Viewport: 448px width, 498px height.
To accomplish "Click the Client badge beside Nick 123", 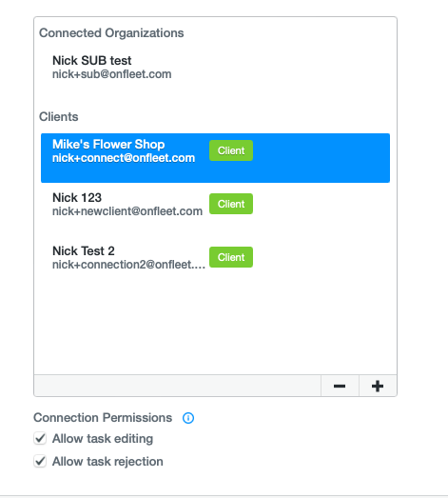I will click(x=231, y=204).
